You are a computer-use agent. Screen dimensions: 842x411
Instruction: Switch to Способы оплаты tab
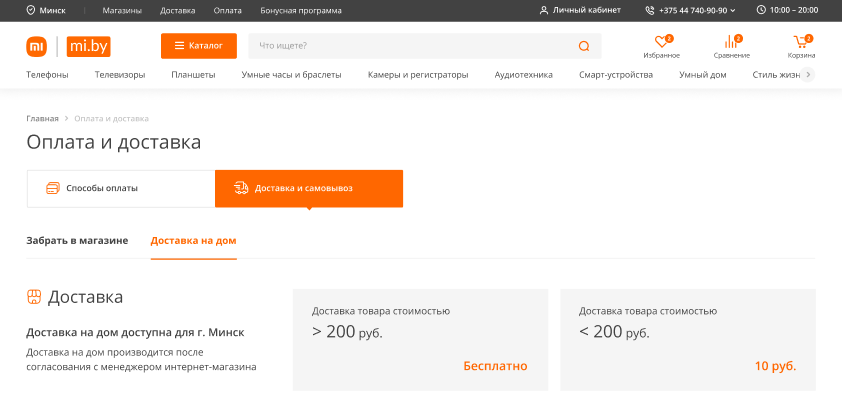tap(120, 188)
